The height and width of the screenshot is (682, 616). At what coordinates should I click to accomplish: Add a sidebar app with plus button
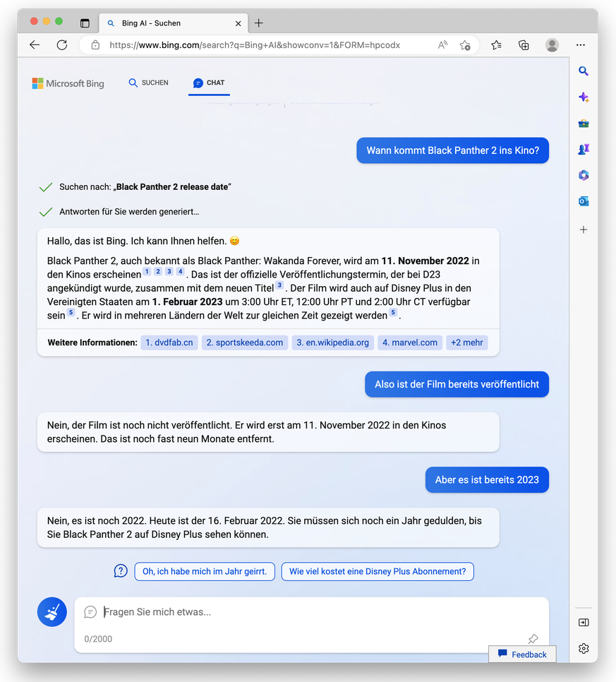tap(584, 229)
